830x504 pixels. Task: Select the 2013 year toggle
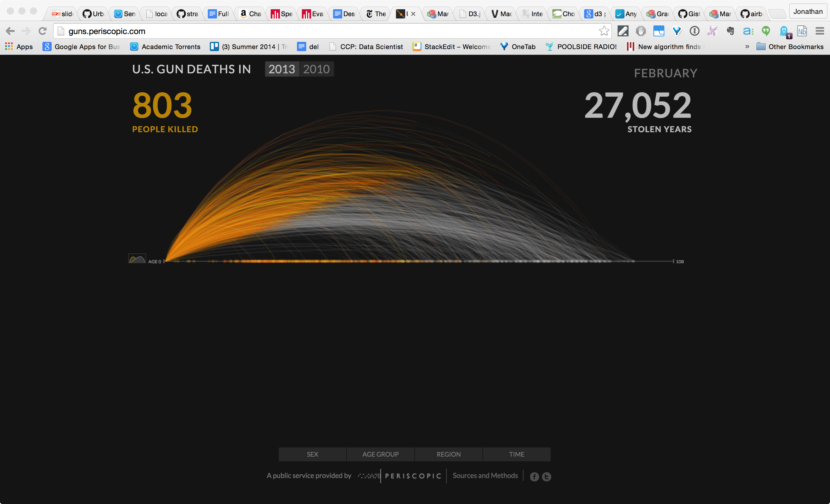282,69
